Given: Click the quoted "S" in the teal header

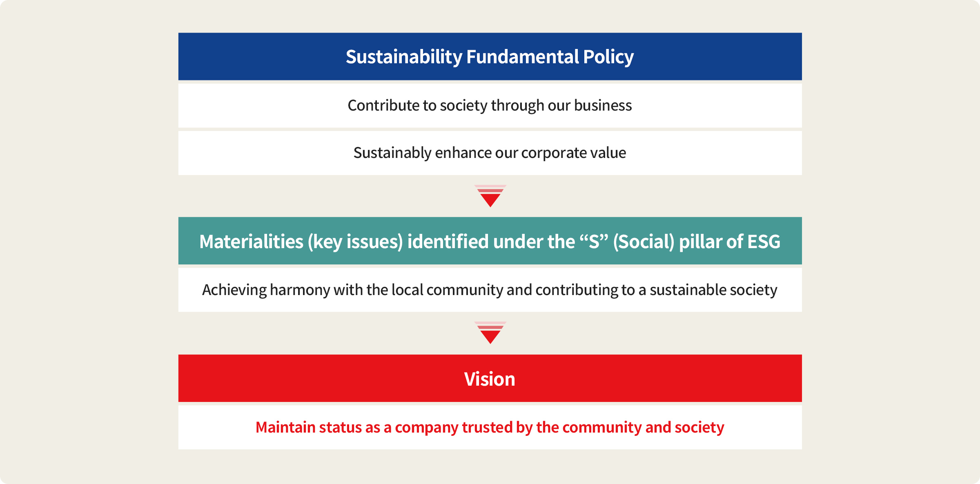Looking at the screenshot, I should pos(594,241).
